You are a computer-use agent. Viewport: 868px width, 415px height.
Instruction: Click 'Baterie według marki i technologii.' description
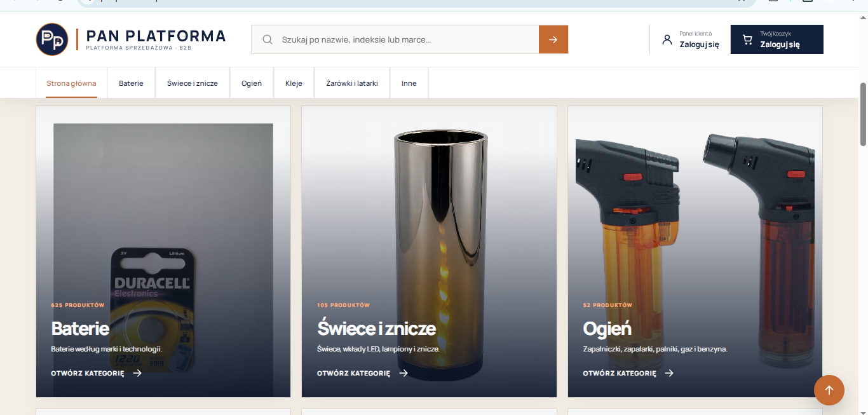click(x=107, y=349)
